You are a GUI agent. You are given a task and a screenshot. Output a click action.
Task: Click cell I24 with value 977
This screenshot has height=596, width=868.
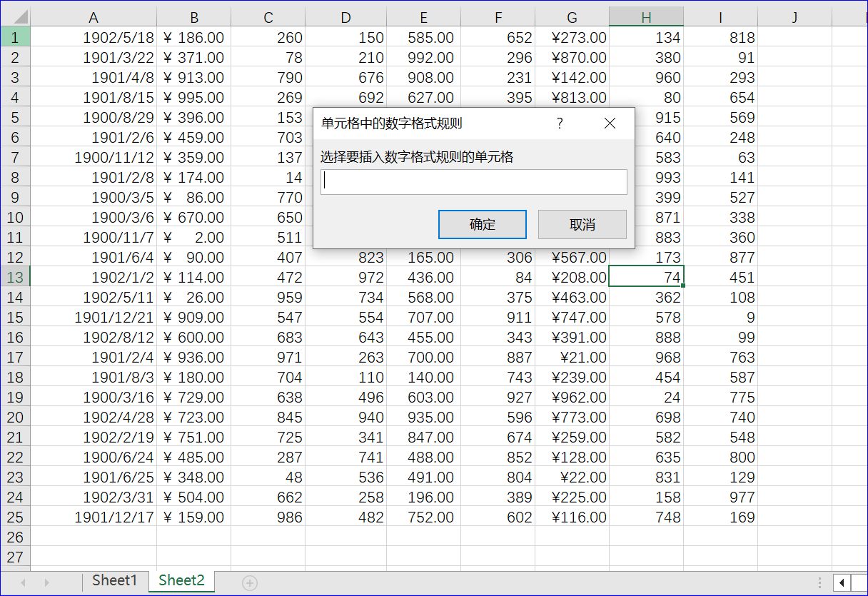click(721, 497)
